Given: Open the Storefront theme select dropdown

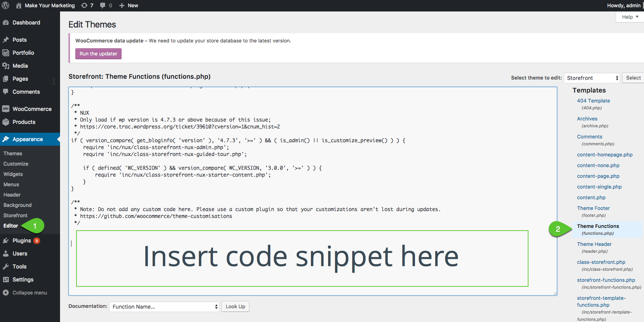Looking at the screenshot, I should point(592,78).
